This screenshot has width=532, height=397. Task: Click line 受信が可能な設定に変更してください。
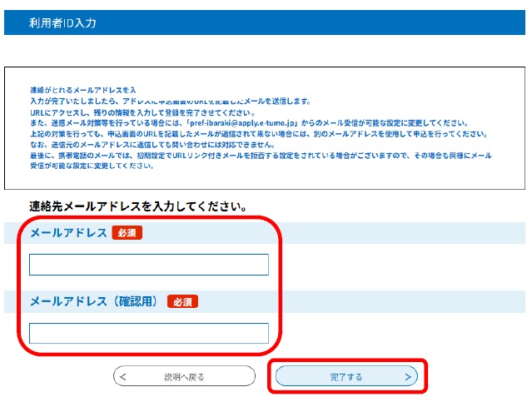click(92, 166)
